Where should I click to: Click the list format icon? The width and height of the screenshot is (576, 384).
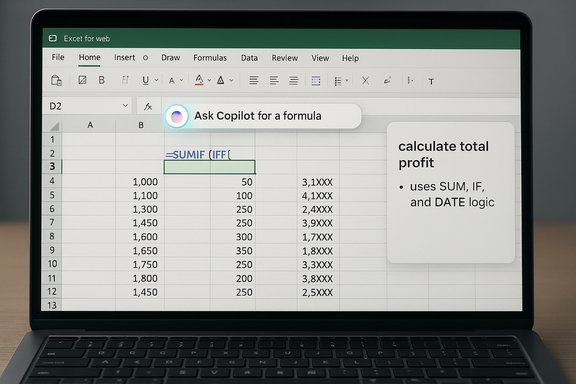338,81
